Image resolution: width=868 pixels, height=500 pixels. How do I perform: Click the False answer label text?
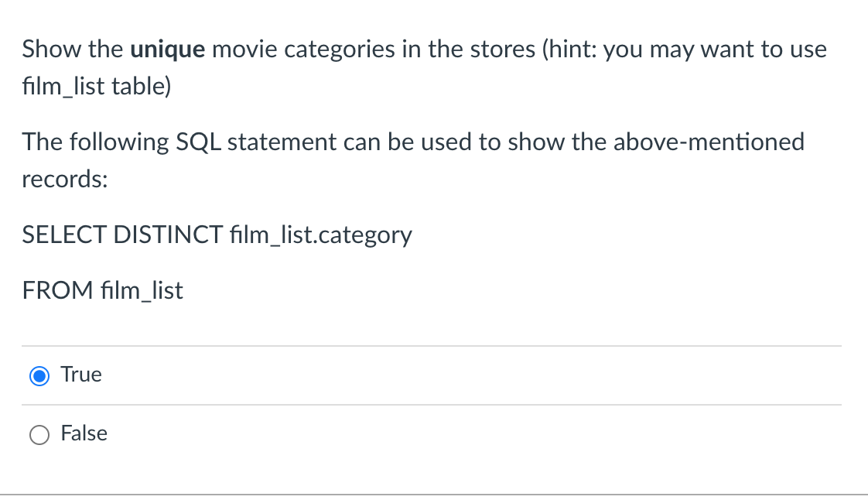click(84, 433)
